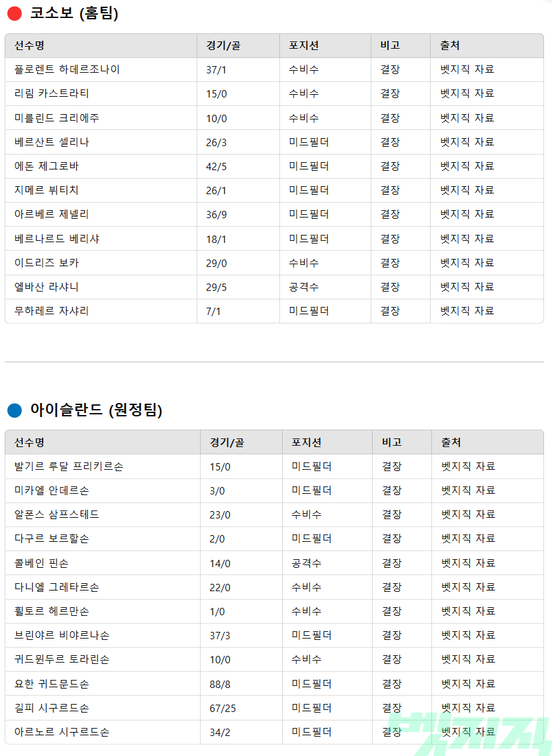Click the 42/5 stat for 에돈 제그로바
552x756 pixels.
point(216,166)
